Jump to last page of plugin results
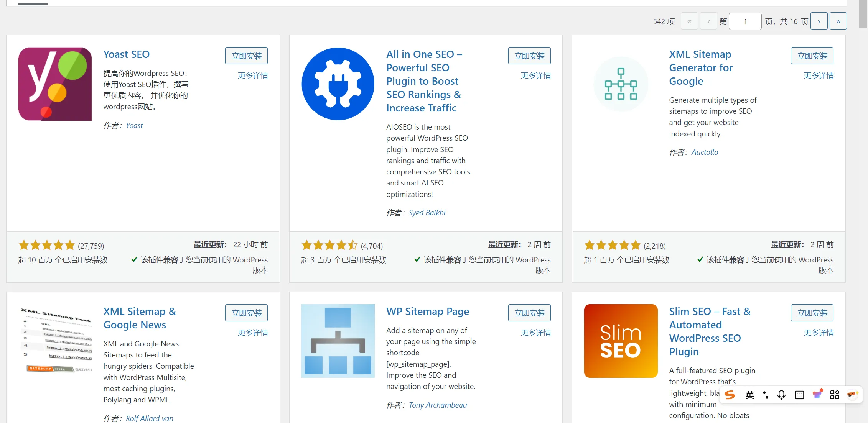Screen dimensions: 868x423 point(838,21)
